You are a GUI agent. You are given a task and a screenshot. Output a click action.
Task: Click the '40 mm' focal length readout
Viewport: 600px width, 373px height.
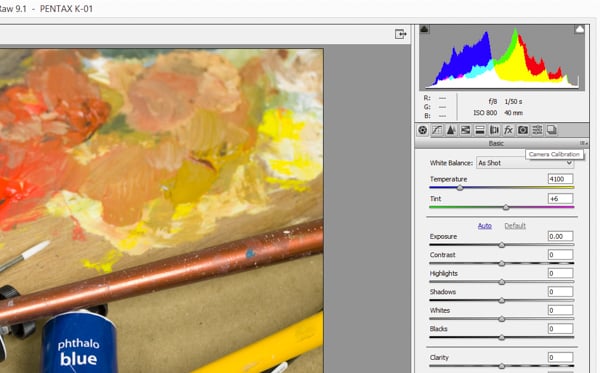(x=514, y=113)
